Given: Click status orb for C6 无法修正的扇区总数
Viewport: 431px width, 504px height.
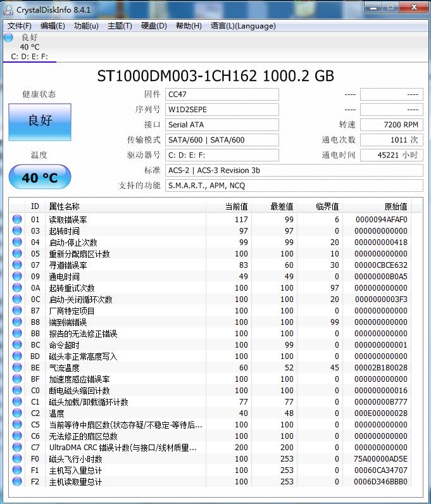Looking at the screenshot, I should [x=17, y=436].
